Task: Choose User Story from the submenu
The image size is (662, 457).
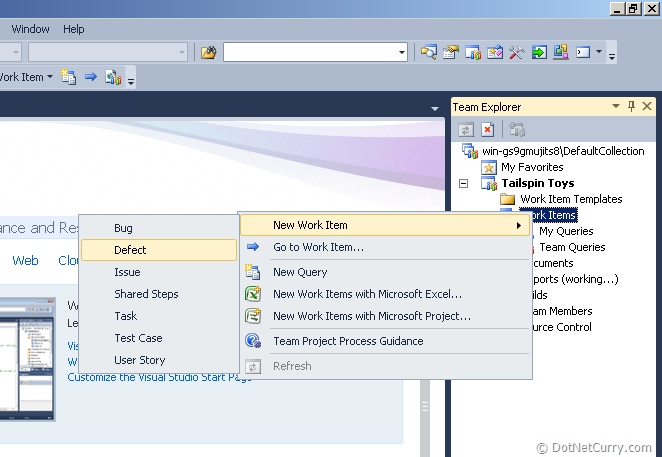Action: click(159, 360)
